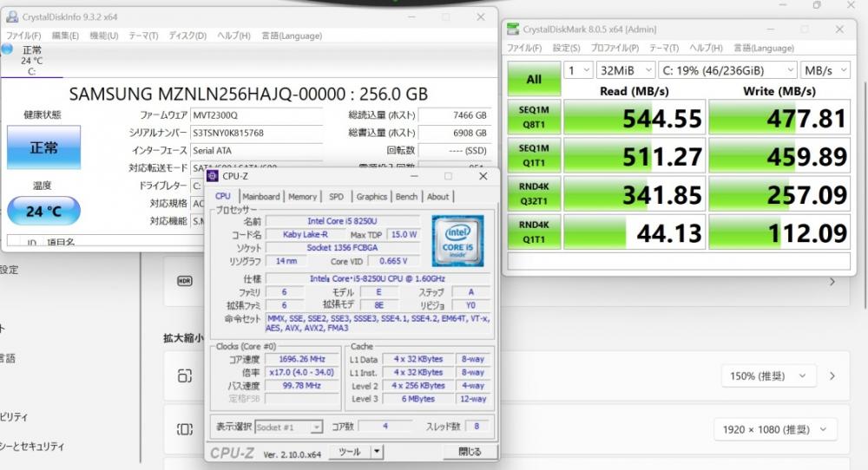Click the 544.55 sequential read result

[635, 117]
